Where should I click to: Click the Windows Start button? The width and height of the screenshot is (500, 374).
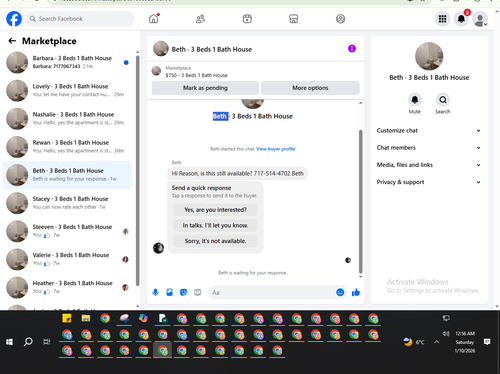(9, 342)
